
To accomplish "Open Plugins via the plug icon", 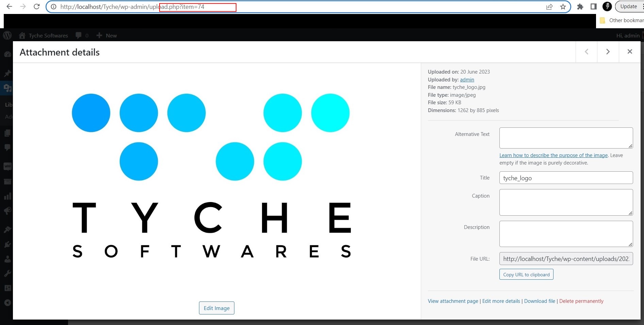I will click(x=7, y=244).
